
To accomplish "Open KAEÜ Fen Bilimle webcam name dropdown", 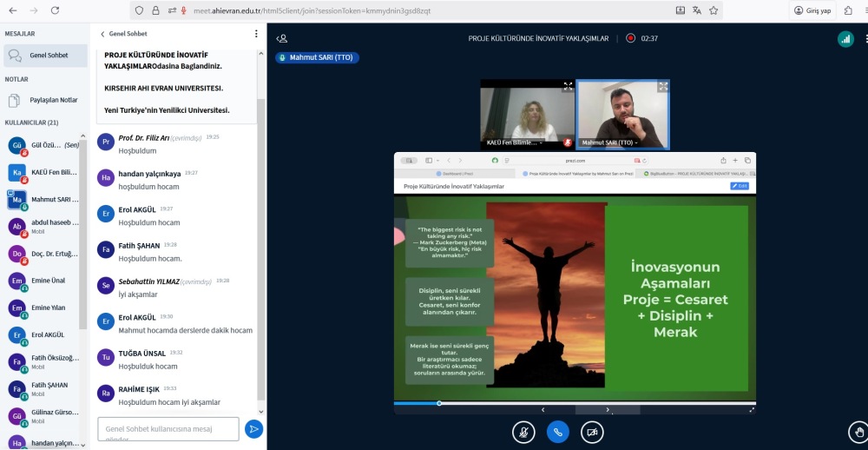I will tap(516, 142).
